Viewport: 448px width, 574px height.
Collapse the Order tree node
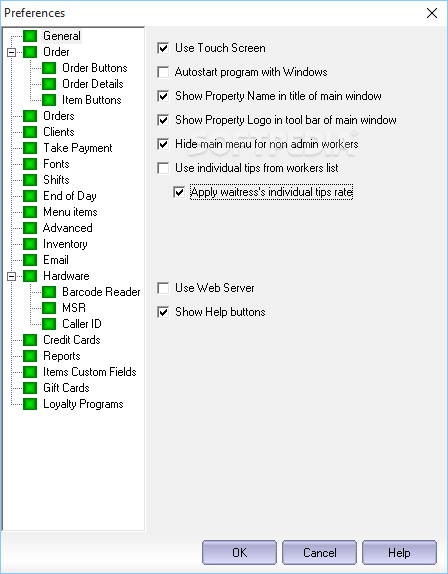tap(12, 52)
